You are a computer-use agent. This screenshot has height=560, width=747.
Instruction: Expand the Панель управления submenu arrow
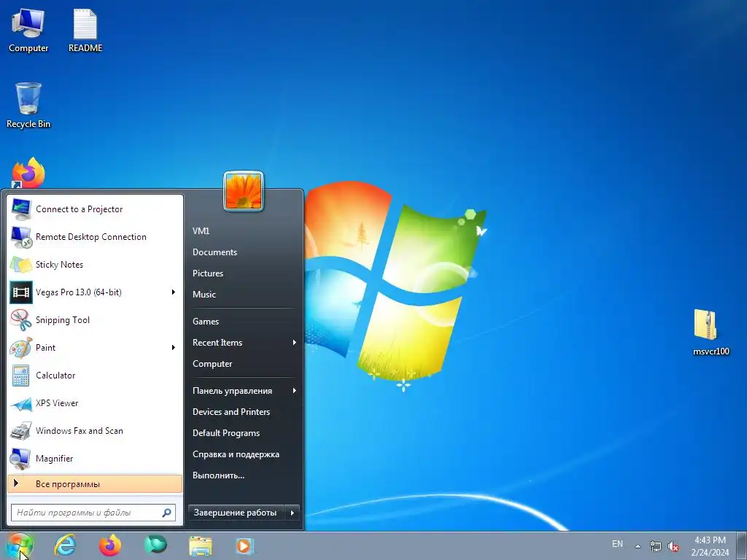295,391
